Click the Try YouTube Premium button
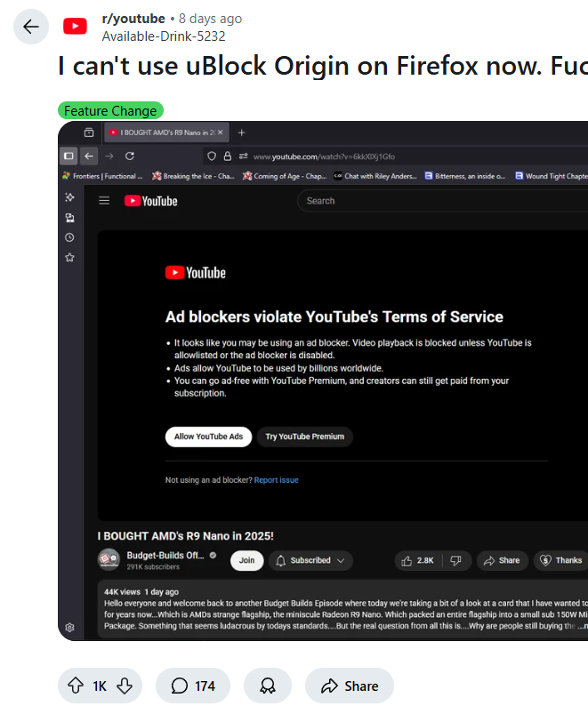Viewport: 588px width, 722px height. coord(304,437)
